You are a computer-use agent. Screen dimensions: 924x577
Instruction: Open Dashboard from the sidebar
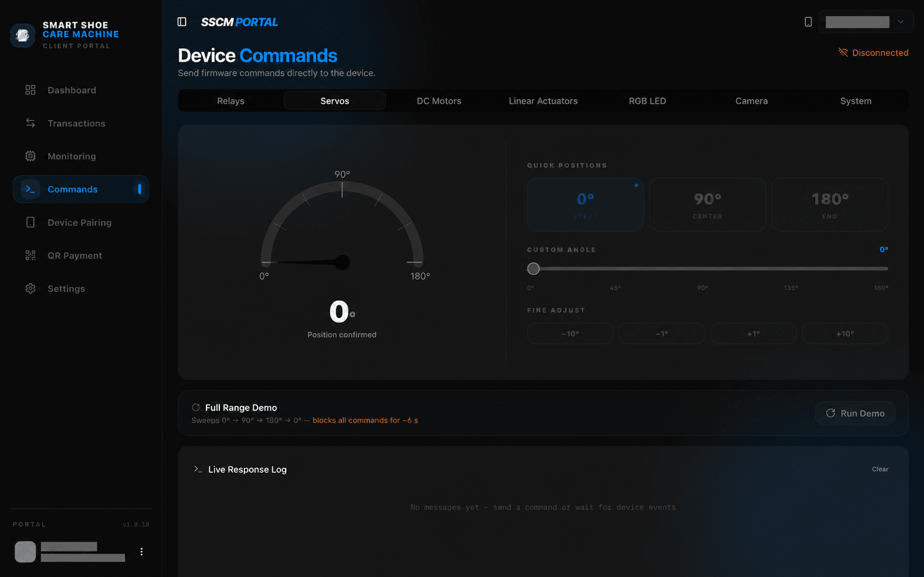click(x=81, y=90)
